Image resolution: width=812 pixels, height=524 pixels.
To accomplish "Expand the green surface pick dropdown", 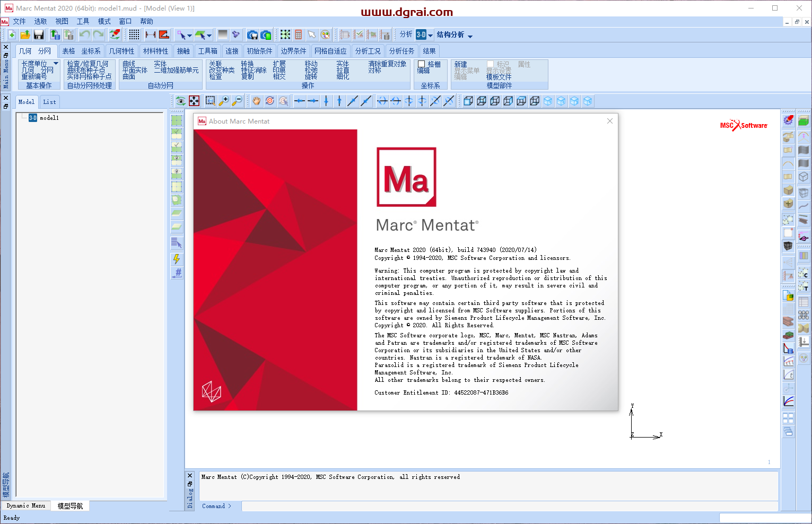I will click(209, 36).
